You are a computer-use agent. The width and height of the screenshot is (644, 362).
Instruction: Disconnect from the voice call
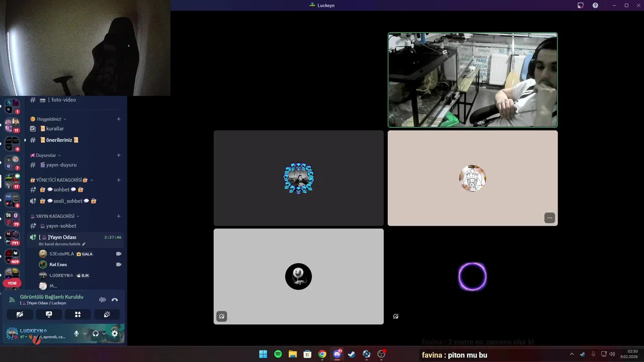115,300
